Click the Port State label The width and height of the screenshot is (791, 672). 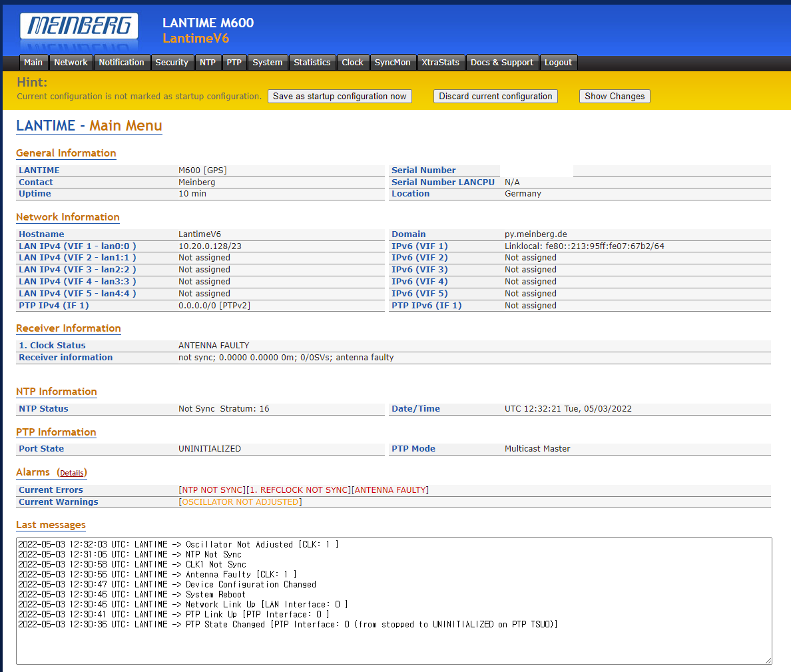pos(41,449)
